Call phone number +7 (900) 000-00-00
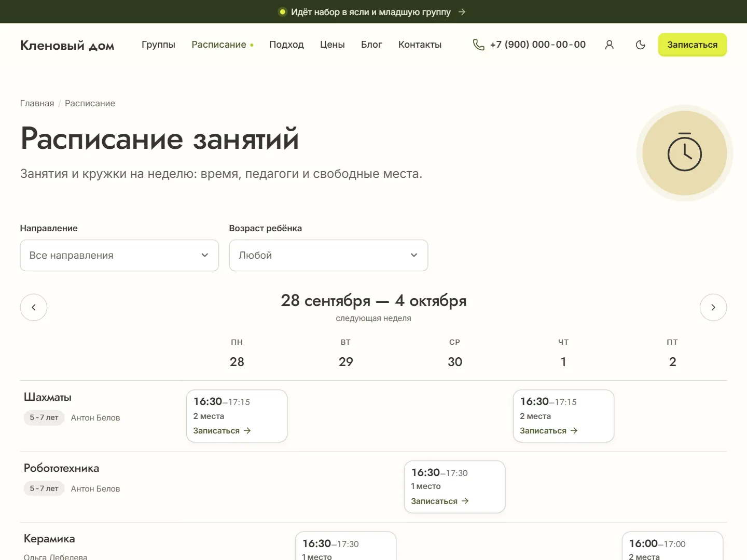 click(538, 45)
